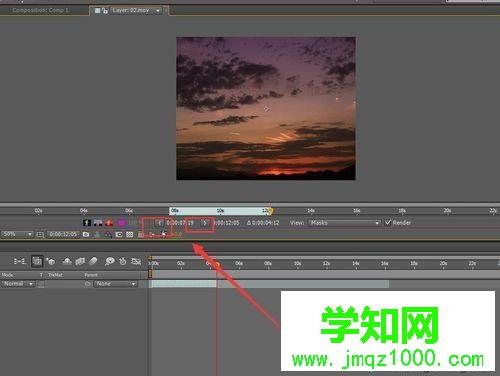Click the Mode column header
This screenshot has width=500, height=376.
pyautogui.click(x=7, y=275)
